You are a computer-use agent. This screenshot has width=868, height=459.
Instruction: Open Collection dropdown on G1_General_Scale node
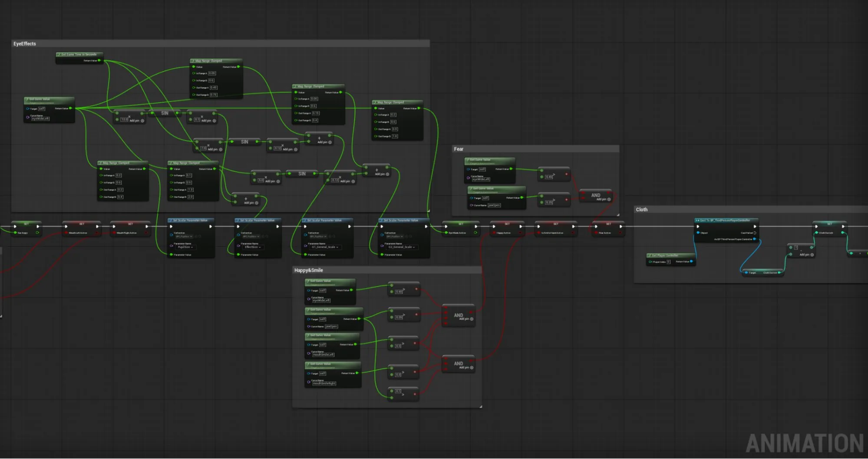(x=318, y=236)
